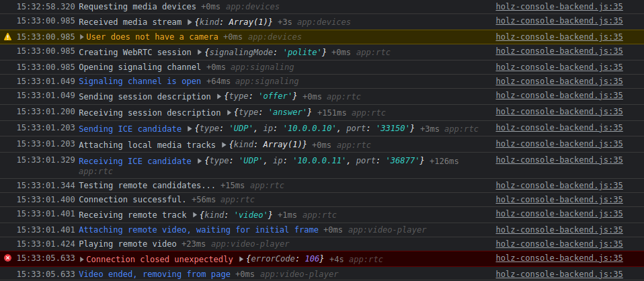
Task: Open source link for Receiving remote track row
Action: tap(559, 214)
